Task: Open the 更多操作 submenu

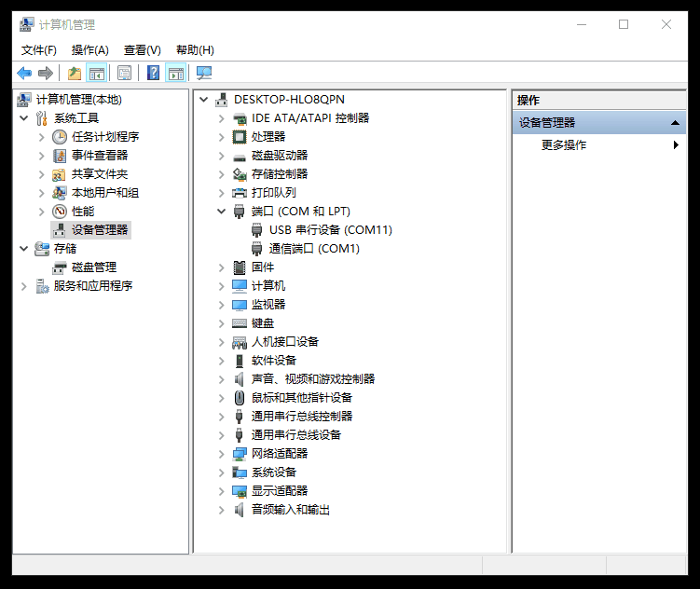Action: pyautogui.click(x=676, y=145)
